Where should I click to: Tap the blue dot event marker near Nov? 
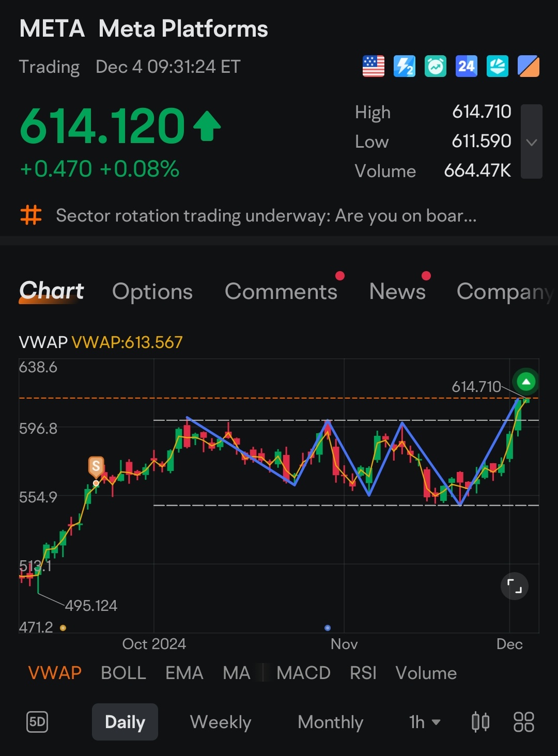point(328,628)
